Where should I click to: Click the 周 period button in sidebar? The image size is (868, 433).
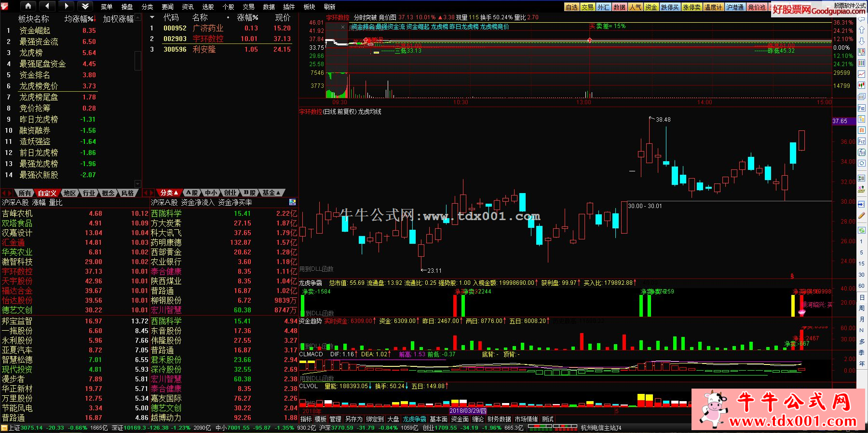tap(862, 308)
